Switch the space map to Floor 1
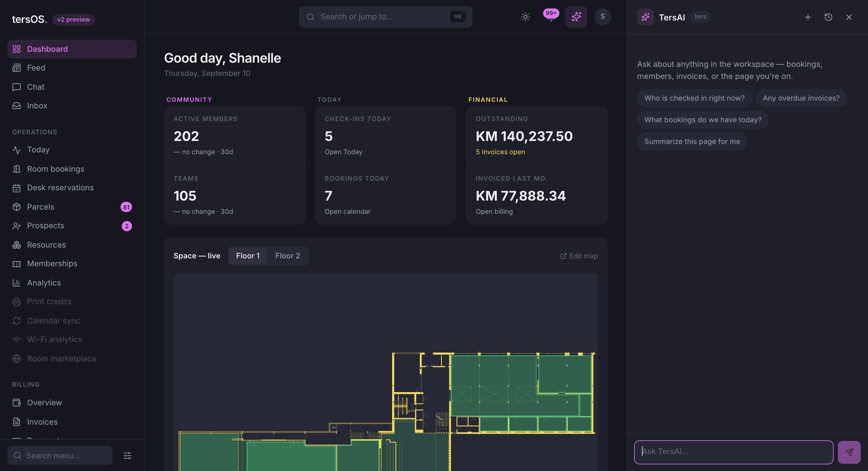Screen dimensions: 868x471 tap(248, 256)
